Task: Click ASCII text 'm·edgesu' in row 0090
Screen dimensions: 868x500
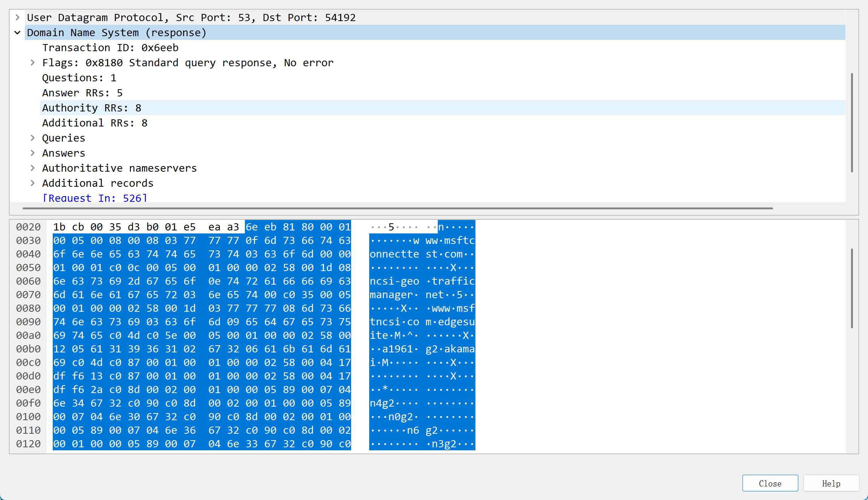Action: (x=450, y=322)
